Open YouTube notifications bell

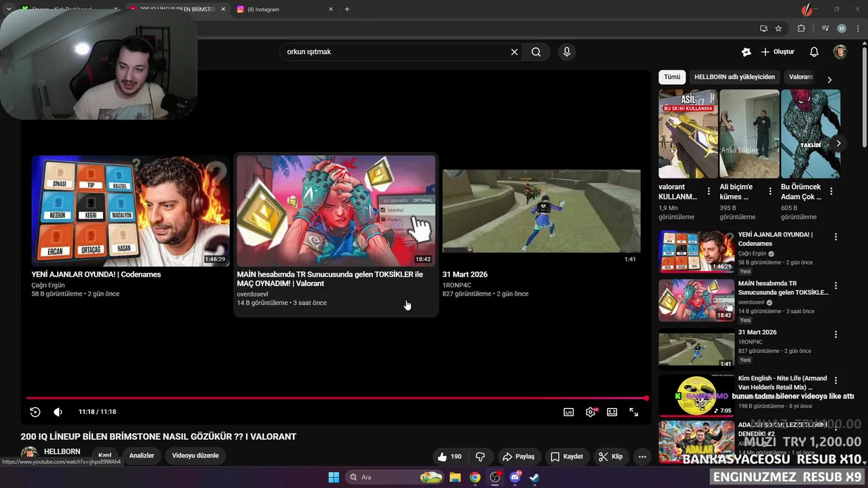814,52
